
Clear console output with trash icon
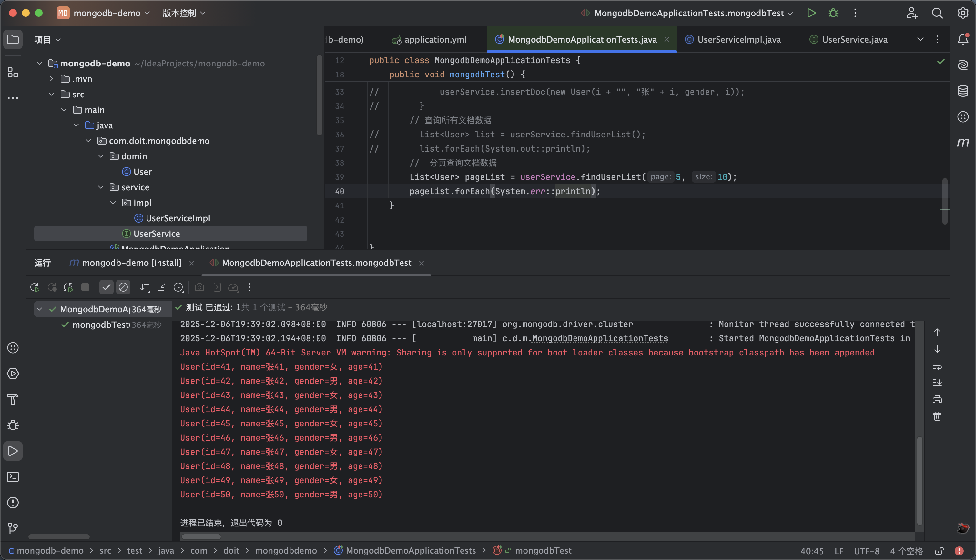coord(937,416)
